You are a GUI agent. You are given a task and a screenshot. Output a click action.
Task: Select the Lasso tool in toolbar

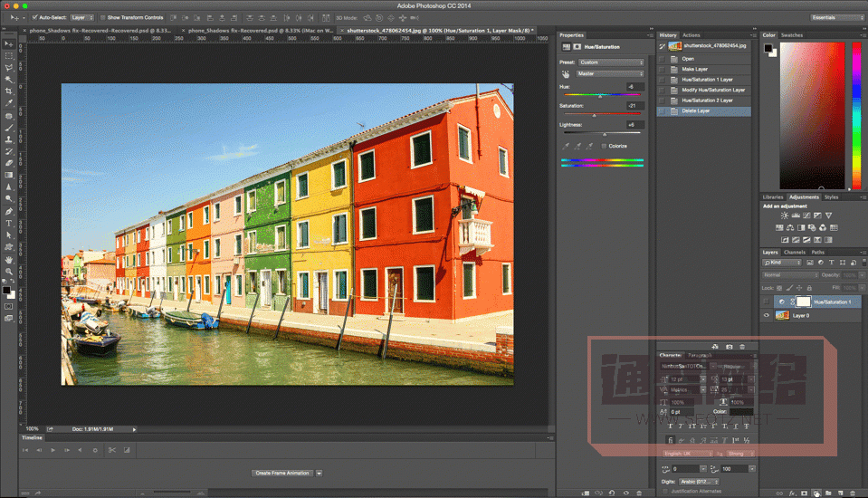click(9, 67)
